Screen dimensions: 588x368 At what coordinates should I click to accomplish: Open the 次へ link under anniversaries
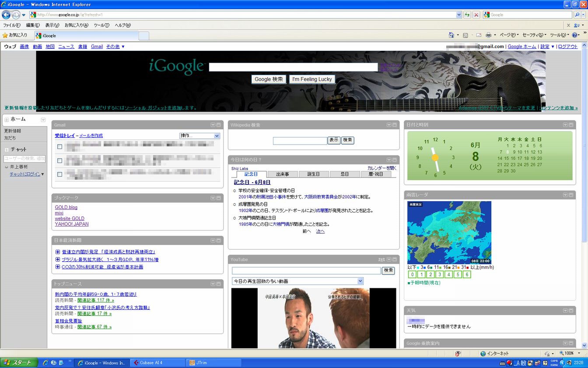click(320, 231)
